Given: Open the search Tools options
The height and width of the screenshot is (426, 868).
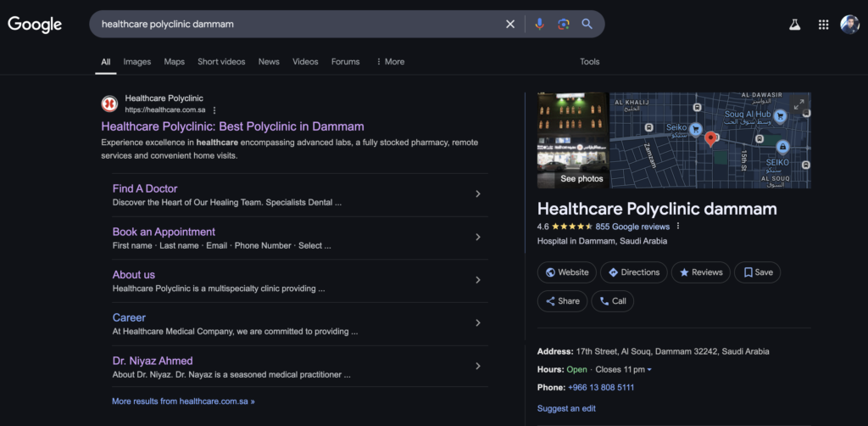Looking at the screenshot, I should [x=590, y=62].
